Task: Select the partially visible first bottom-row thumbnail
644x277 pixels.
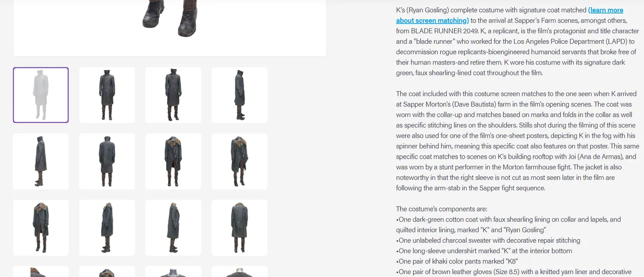Action: click(x=41, y=271)
